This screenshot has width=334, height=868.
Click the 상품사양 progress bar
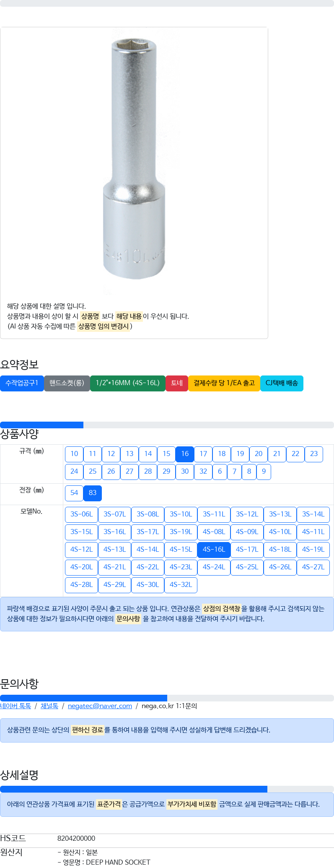167,425
